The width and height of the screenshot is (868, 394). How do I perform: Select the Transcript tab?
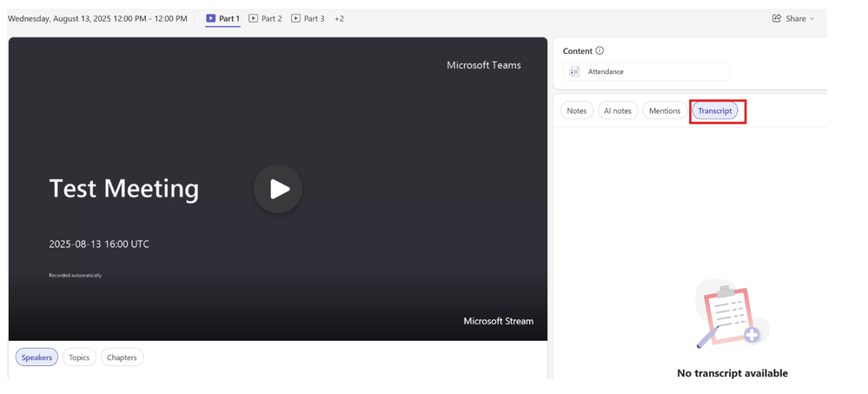(715, 110)
